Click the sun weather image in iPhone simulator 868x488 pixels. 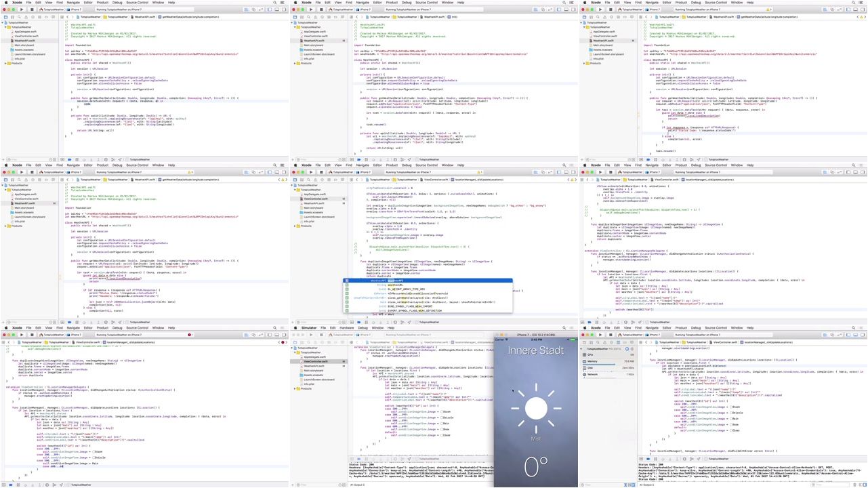tap(536, 408)
